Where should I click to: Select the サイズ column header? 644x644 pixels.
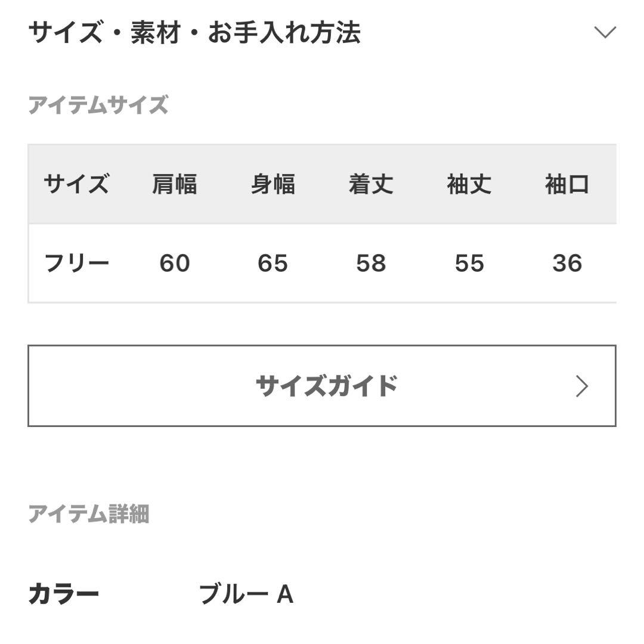tap(76, 184)
